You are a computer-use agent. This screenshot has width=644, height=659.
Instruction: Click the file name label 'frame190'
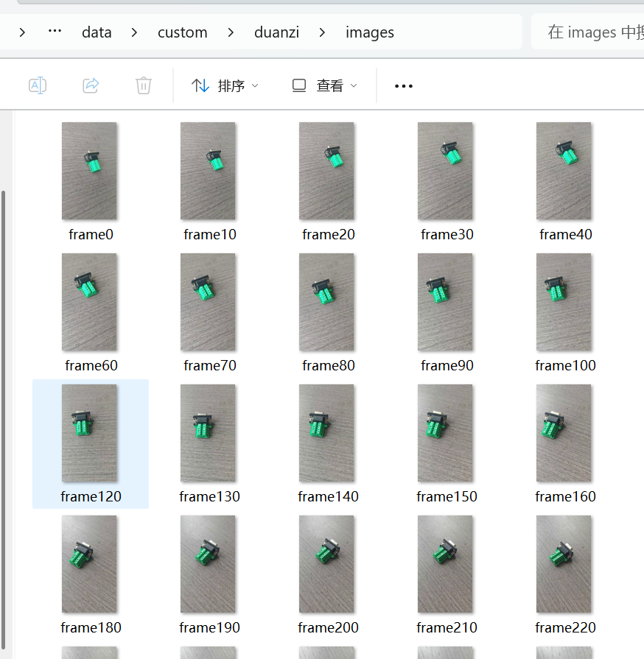pos(209,628)
